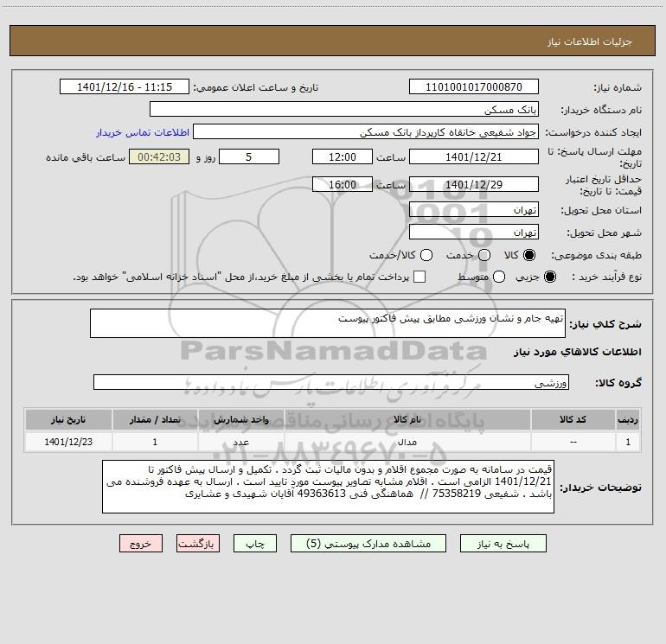Select the جزیی purchase type radio
The height and width of the screenshot is (644, 666).
pos(550,277)
